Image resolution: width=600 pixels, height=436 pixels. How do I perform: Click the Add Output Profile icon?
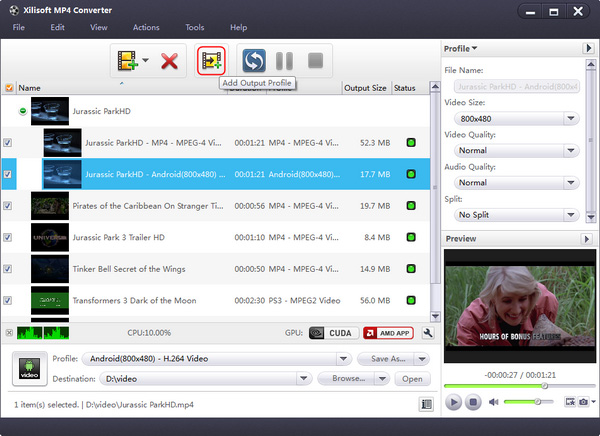click(x=211, y=60)
